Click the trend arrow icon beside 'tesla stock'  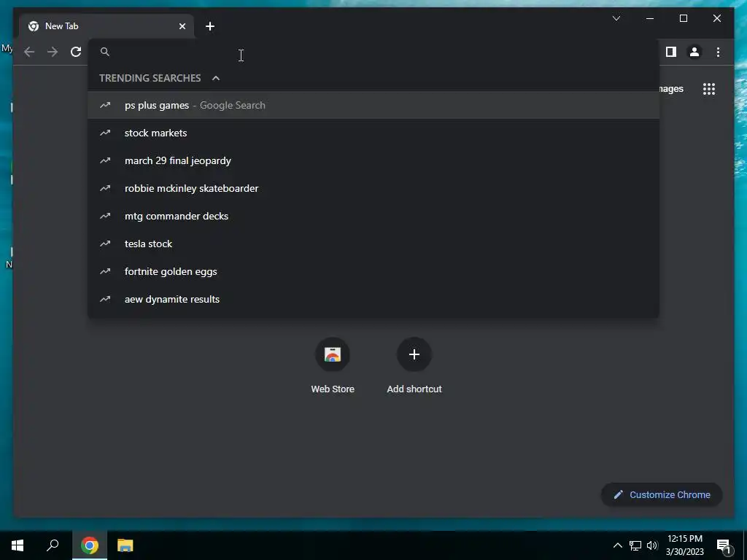coord(105,244)
